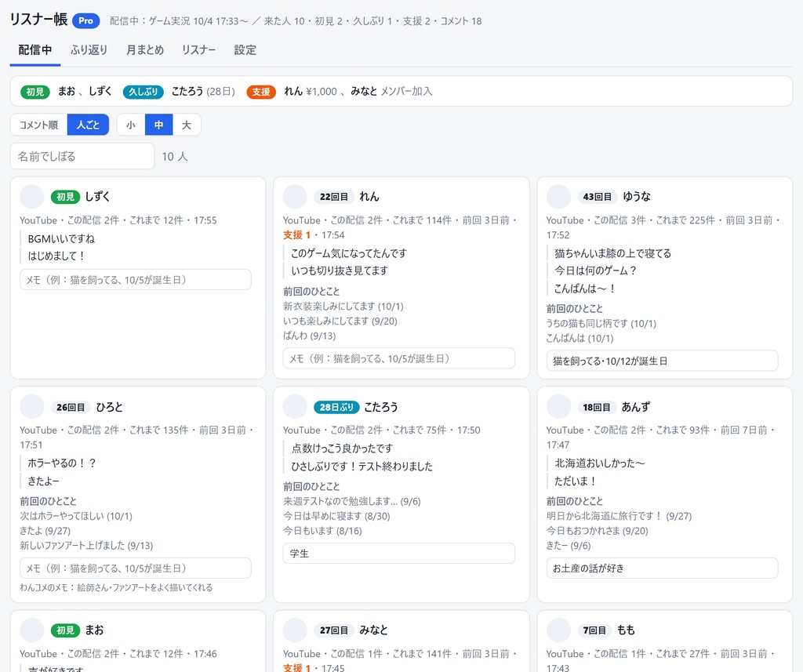Click みなと in the summary bar
The image size is (803, 672).
point(364,91)
